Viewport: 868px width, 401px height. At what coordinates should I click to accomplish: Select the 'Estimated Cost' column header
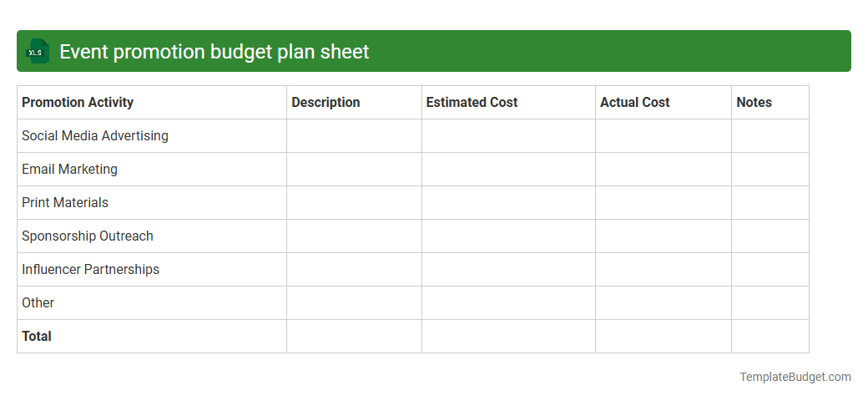472,103
